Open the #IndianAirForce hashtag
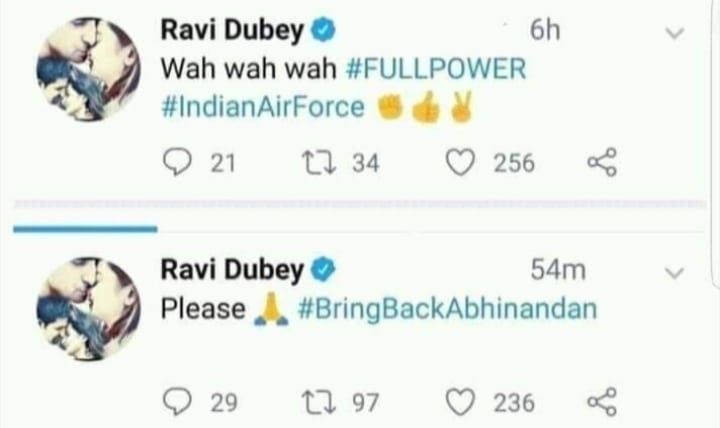The image size is (720, 428). coord(263,107)
